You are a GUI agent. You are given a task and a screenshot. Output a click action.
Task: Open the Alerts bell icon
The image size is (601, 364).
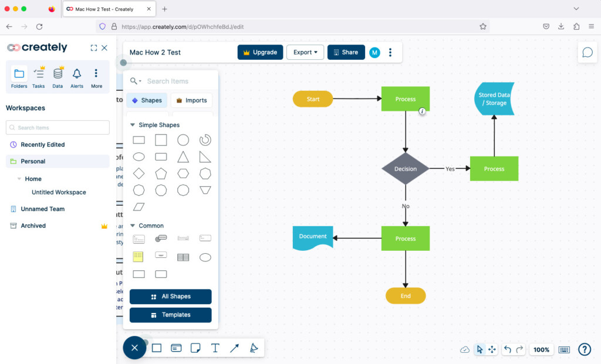[x=77, y=77]
